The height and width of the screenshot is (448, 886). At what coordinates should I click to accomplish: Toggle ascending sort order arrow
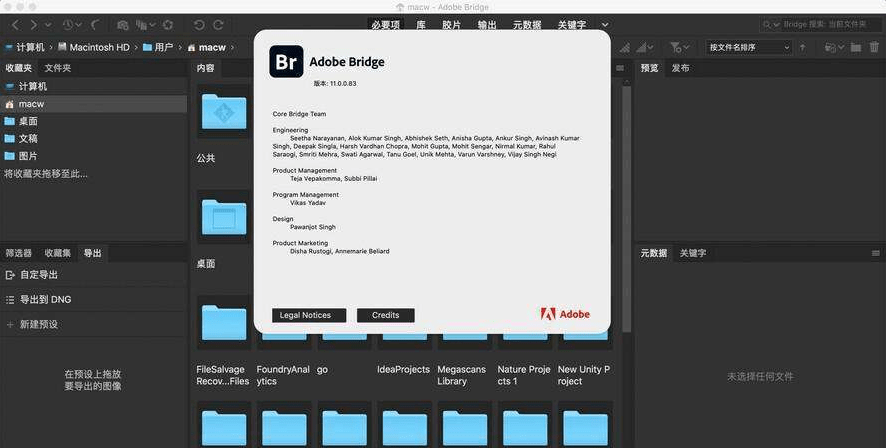tap(802, 47)
